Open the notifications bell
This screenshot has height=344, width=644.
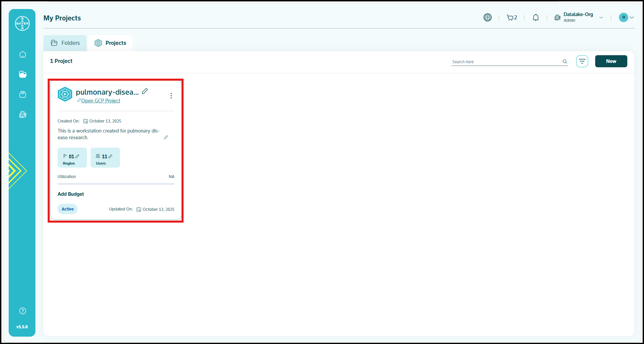click(535, 18)
